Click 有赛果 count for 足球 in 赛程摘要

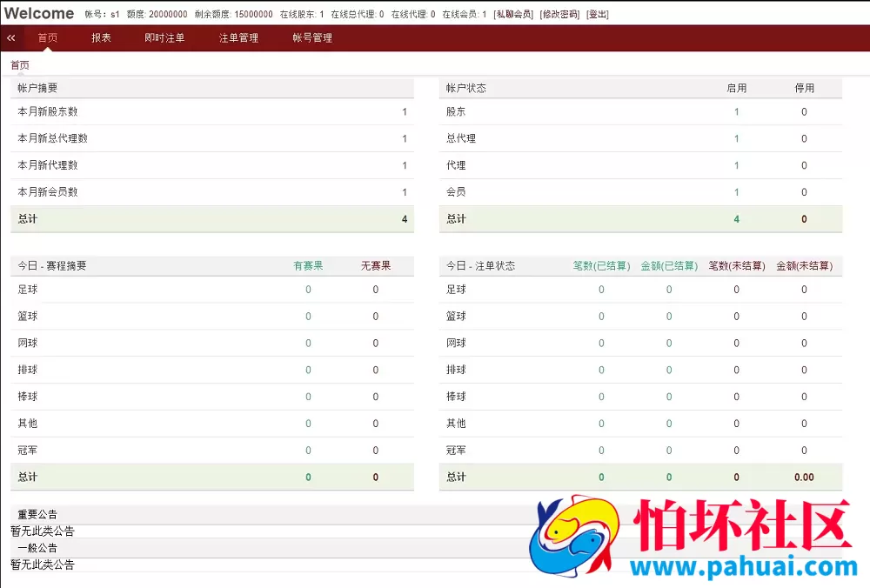click(308, 290)
